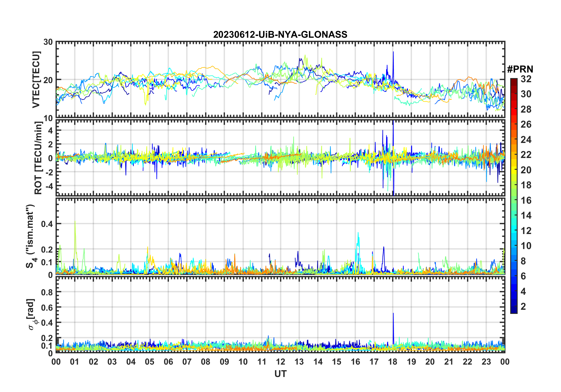Click UT axis hour tick label "23"
561x392 pixels.
486,362
